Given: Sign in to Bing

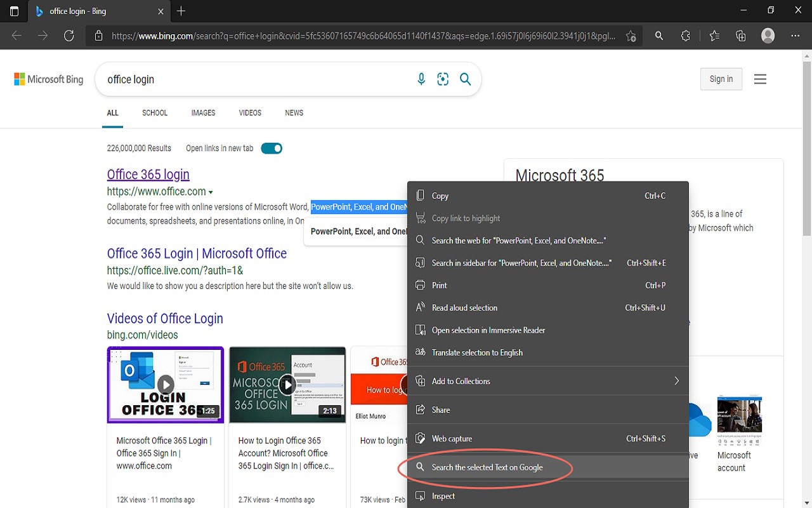Looking at the screenshot, I should tap(721, 79).
